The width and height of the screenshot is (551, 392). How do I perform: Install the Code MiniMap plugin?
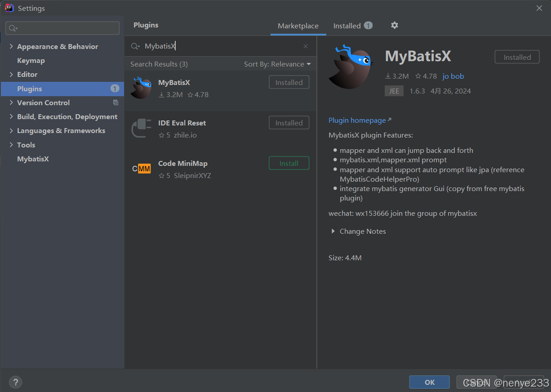pyautogui.click(x=289, y=163)
